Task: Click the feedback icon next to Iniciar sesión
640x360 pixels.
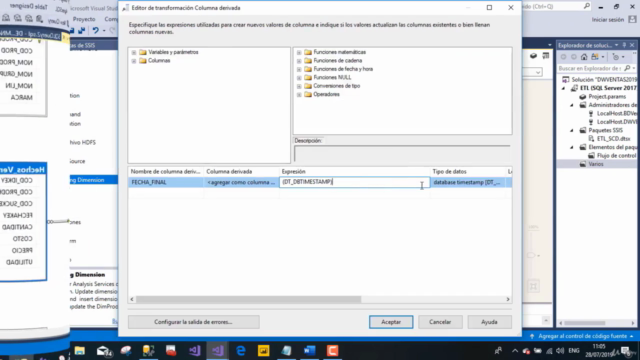Action: [x=632, y=19]
